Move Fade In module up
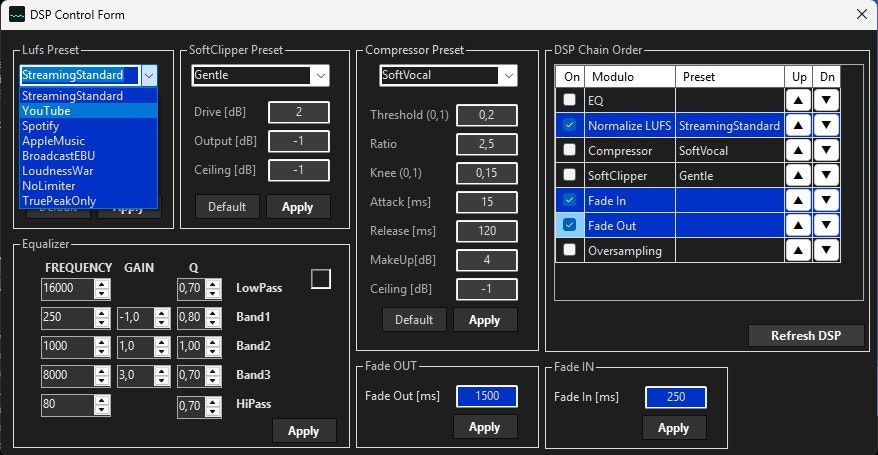 [798, 200]
